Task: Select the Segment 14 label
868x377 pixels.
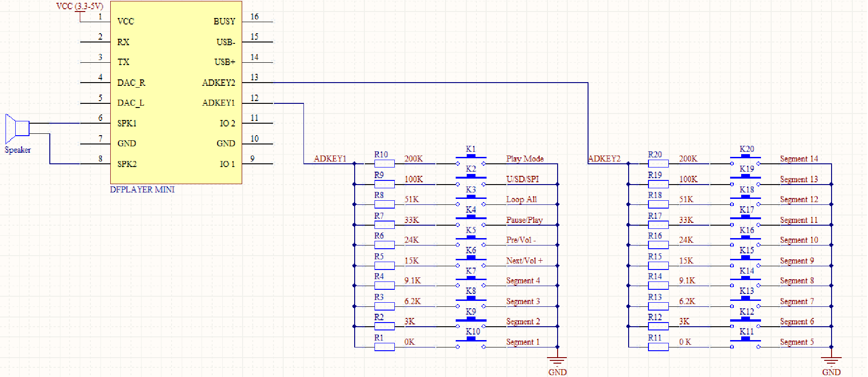Action: (799, 159)
